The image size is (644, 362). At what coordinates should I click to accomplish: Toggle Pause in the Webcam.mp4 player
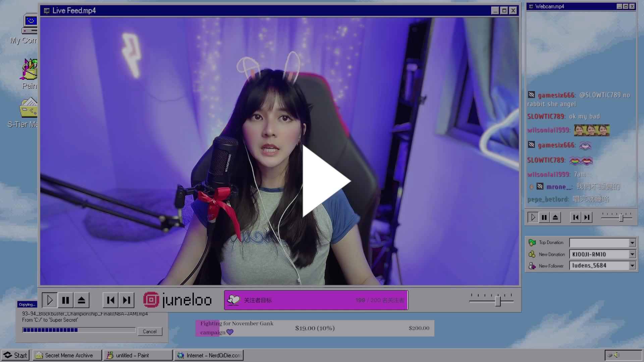[x=544, y=217]
